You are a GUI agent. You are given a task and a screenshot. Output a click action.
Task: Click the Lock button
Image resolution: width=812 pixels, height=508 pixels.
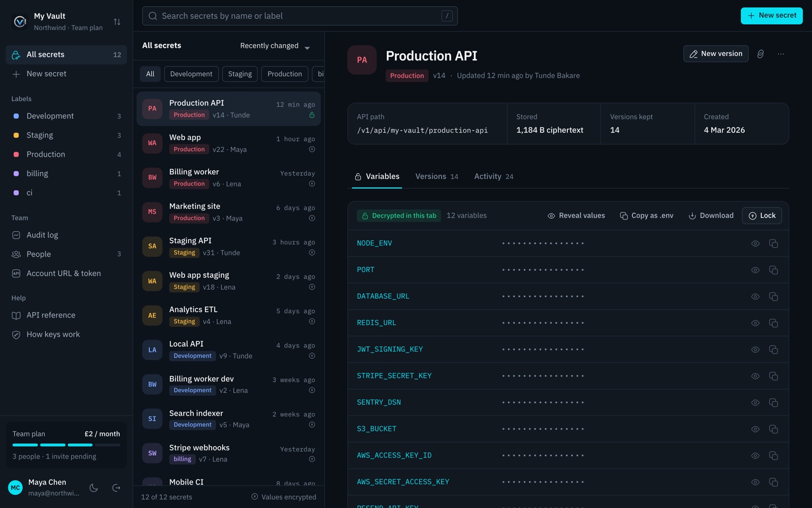[762, 215]
